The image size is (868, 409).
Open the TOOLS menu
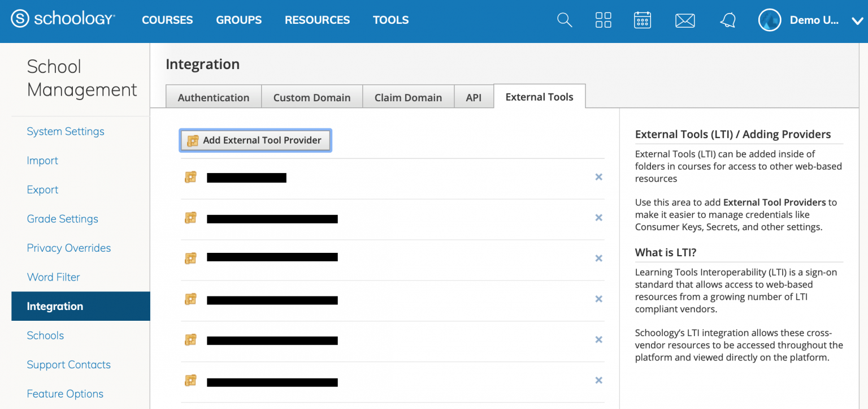(390, 20)
